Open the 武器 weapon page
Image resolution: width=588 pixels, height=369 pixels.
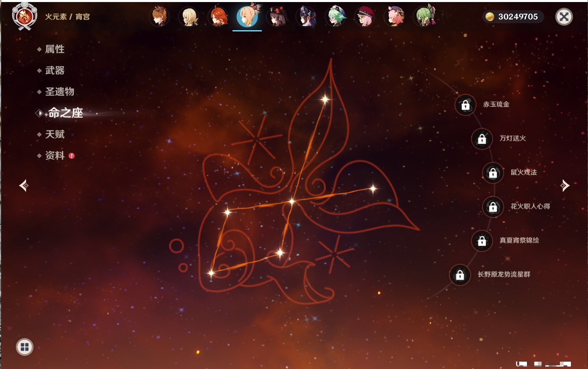[55, 71]
